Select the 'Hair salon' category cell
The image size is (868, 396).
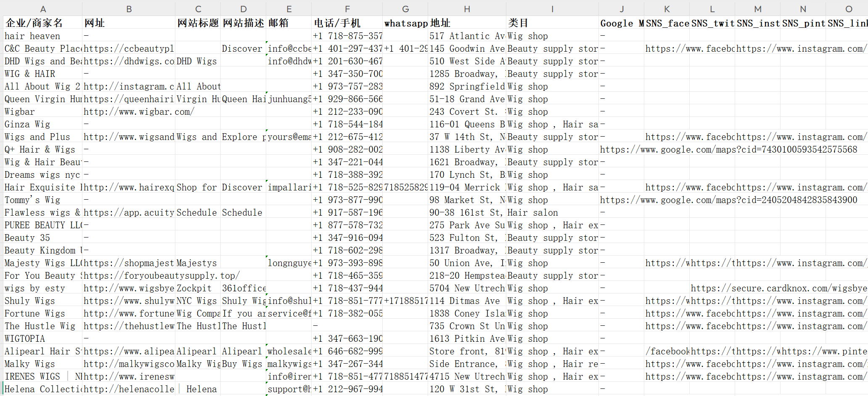tap(552, 212)
